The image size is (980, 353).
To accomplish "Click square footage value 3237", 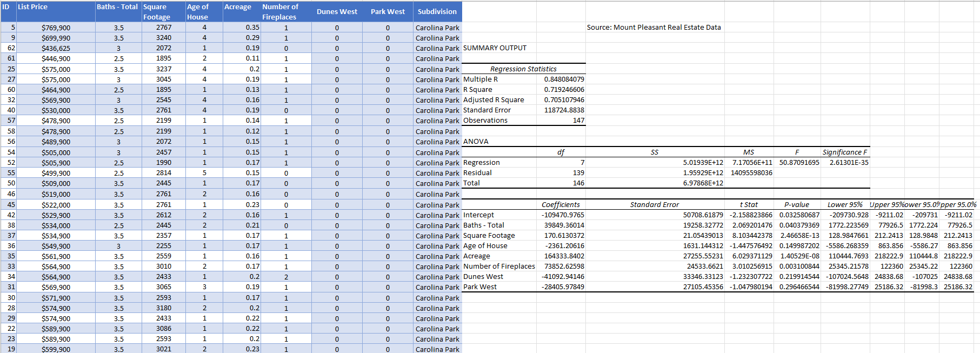I will click(164, 69).
